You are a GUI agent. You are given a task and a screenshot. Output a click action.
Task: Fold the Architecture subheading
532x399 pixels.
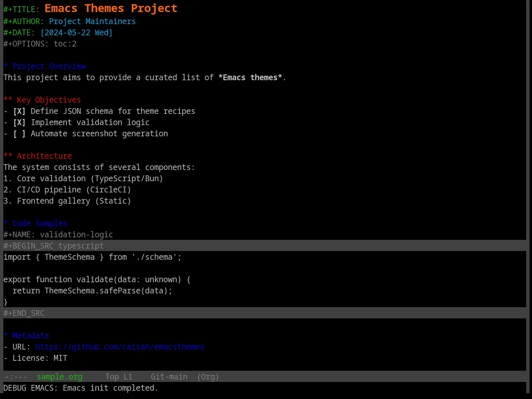(x=38, y=156)
